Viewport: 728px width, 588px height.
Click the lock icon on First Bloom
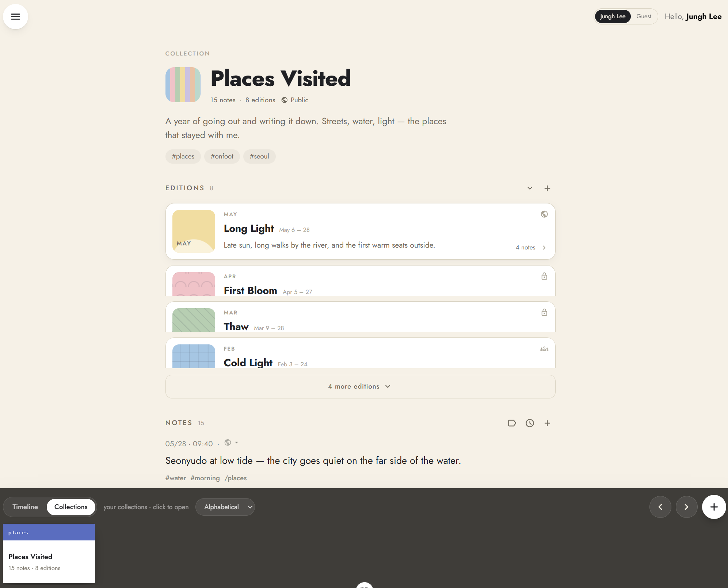coord(544,276)
